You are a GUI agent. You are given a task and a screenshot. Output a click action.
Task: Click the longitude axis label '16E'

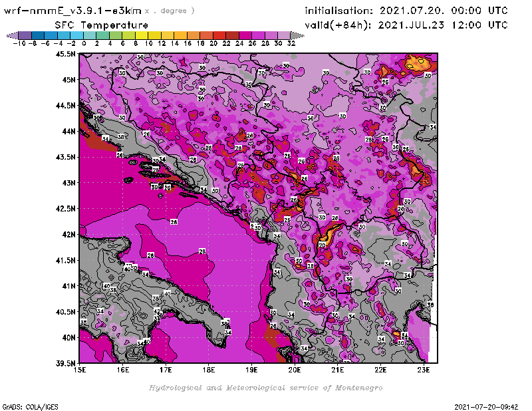(123, 370)
